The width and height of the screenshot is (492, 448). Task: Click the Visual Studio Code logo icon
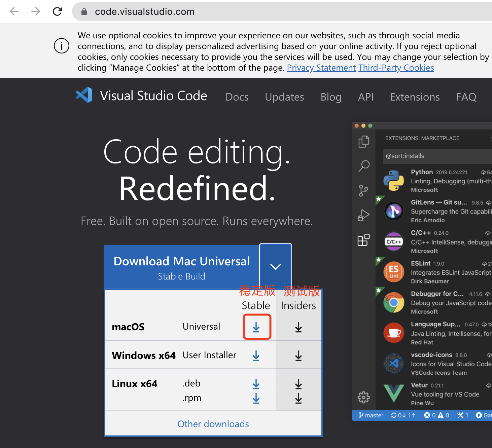point(84,95)
